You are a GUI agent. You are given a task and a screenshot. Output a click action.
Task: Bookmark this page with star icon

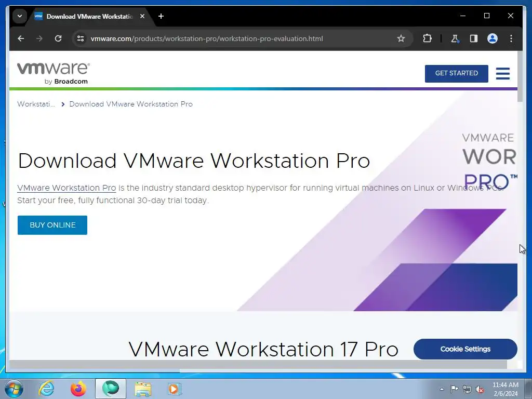click(401, 38)
